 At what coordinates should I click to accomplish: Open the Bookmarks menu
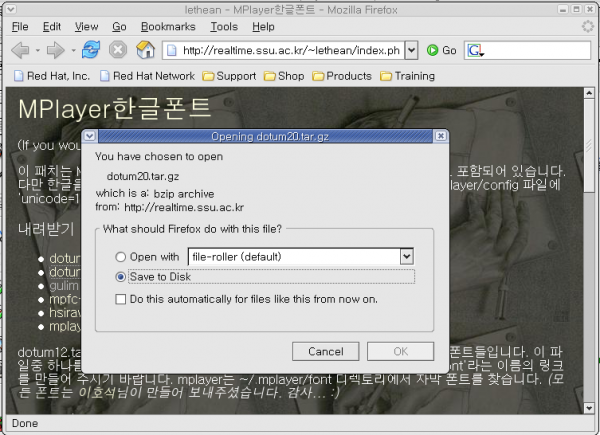point(168,26)
